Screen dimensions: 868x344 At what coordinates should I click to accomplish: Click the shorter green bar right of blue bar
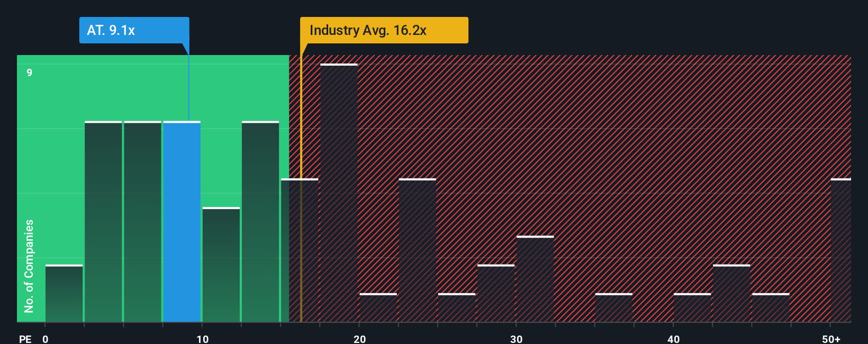(x=221, y=265)
